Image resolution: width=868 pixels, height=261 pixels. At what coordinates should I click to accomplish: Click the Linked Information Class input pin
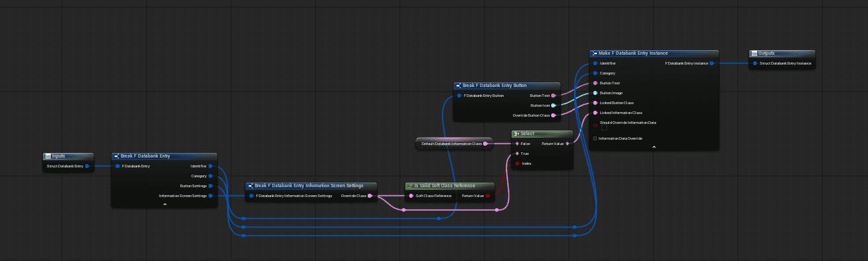pos(595,113)
